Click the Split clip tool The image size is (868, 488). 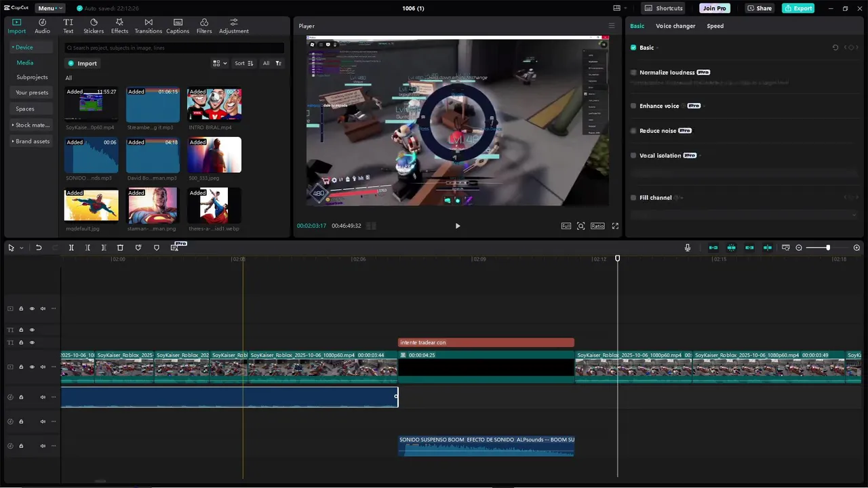pos(71,247)
